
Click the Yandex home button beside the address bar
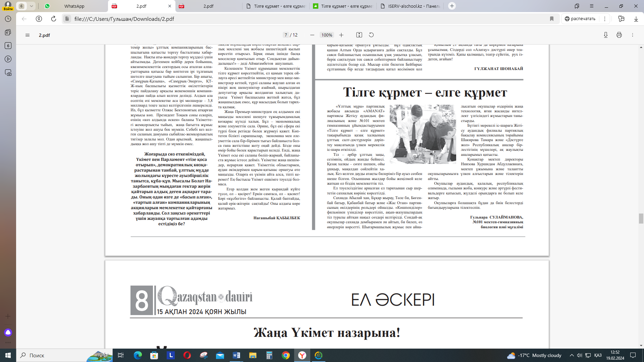click(39, 19)
